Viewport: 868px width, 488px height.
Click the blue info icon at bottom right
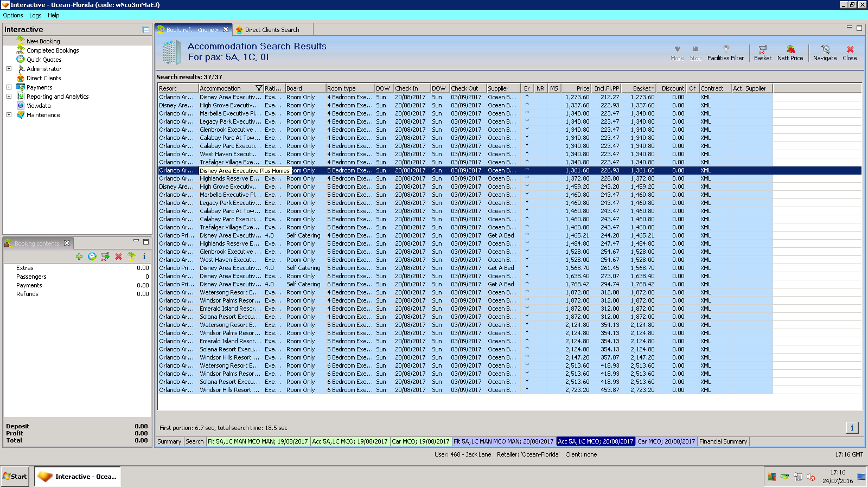[x=852, y=428]
